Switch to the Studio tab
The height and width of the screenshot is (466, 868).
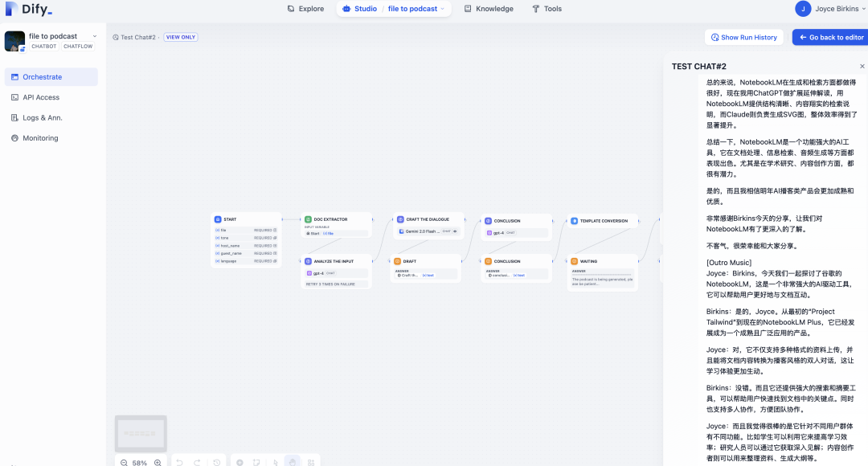(360, 9)
